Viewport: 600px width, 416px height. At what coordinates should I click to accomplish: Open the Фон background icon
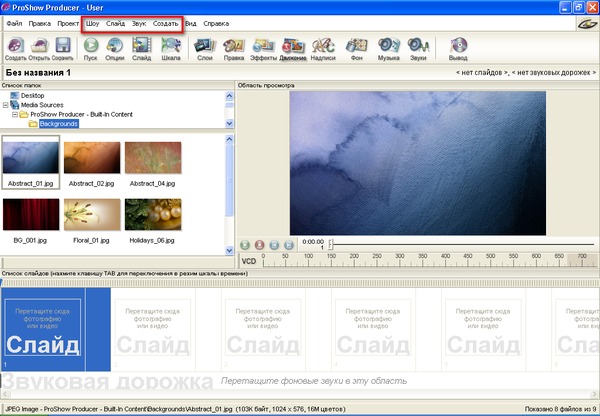pyautogui.click(x=356, y=49)
